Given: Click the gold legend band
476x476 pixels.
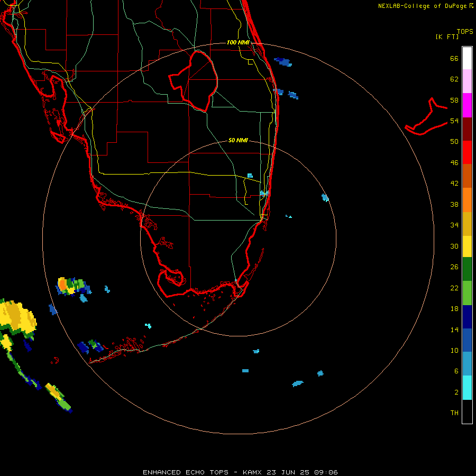Looking at the screenshot, I should 467,224.
